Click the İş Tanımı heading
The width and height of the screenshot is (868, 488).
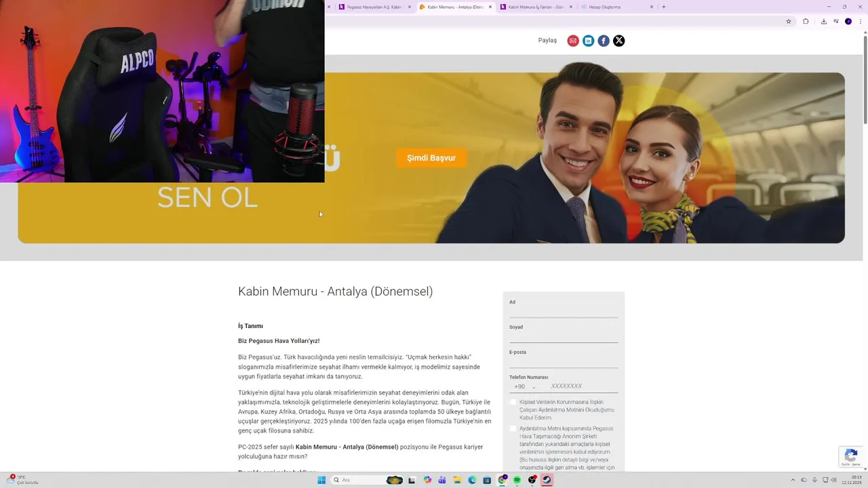tap(250, 326)
